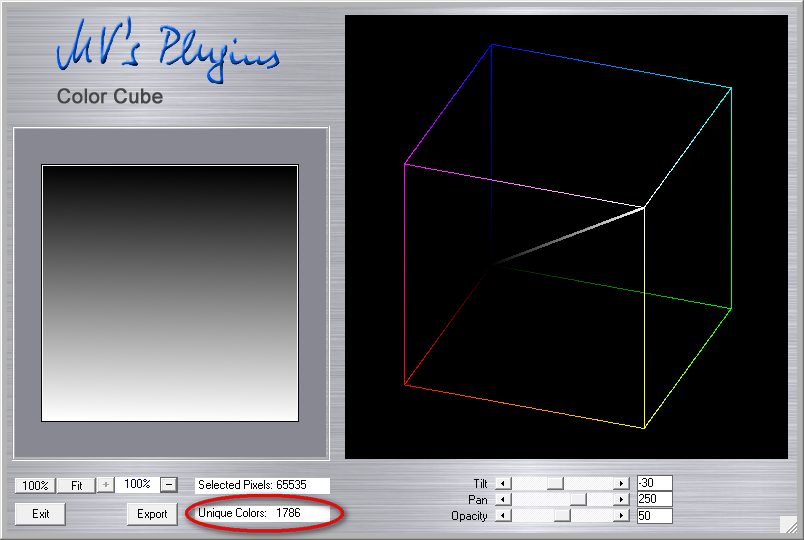Click the Tilt slider right arrow

tap(621, 483)
